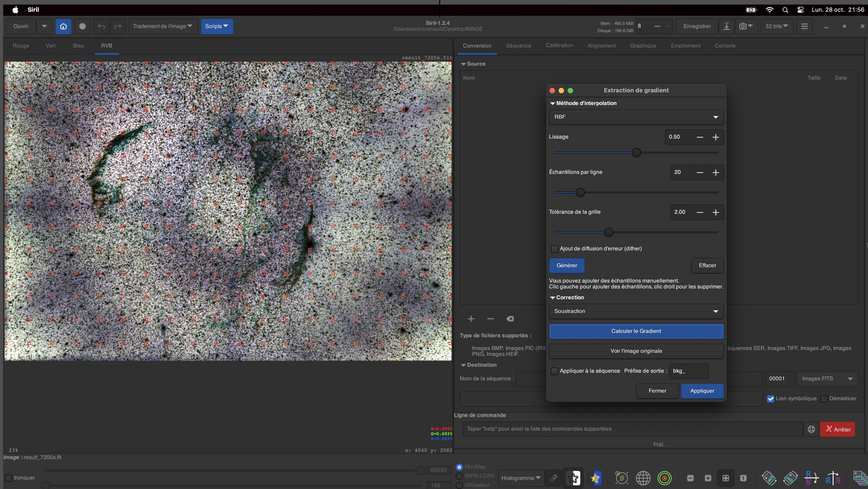The image size is (868, 489).
Task: Click the zoom to fit icon
Action: [x=725, y=478]
